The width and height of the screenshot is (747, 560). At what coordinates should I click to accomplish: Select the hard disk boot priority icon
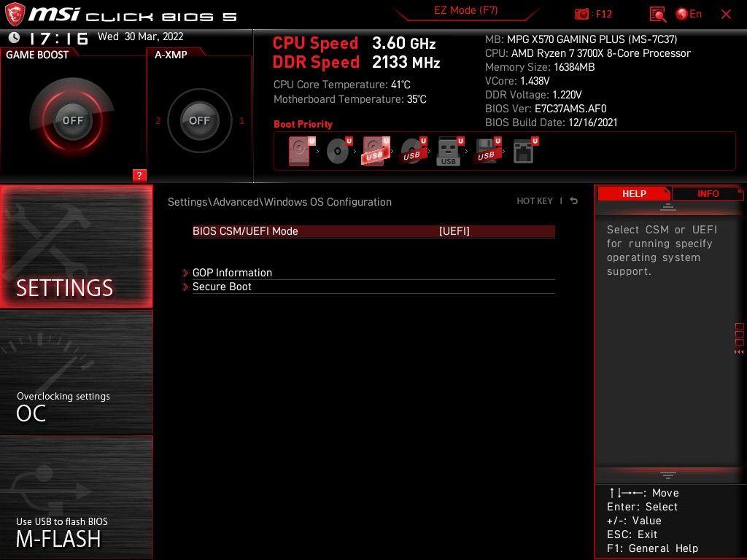(x=298, y=151)
